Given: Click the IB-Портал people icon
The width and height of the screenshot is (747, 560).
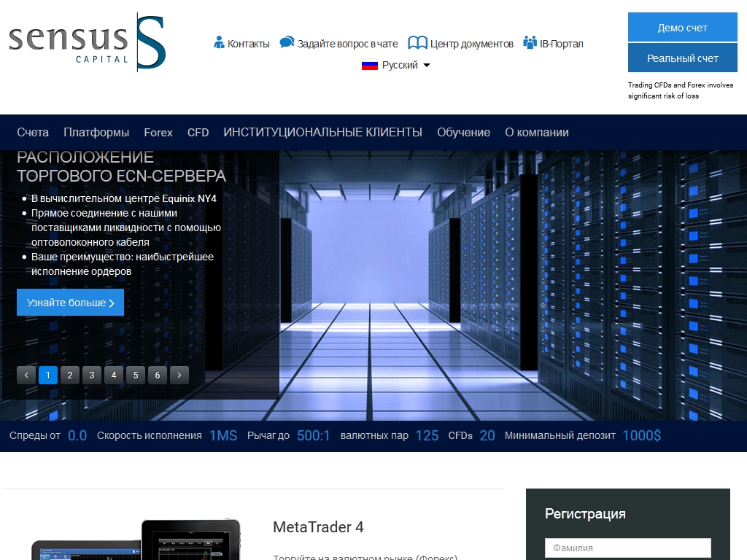Looking at the screenshot, I should pyautogui.click(x=530, y=43).
